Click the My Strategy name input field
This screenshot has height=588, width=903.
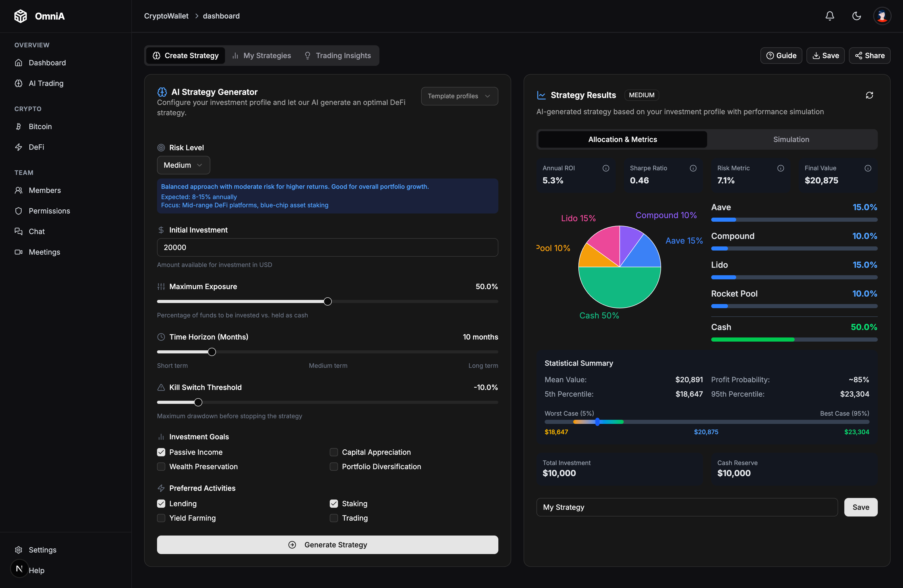687,507
